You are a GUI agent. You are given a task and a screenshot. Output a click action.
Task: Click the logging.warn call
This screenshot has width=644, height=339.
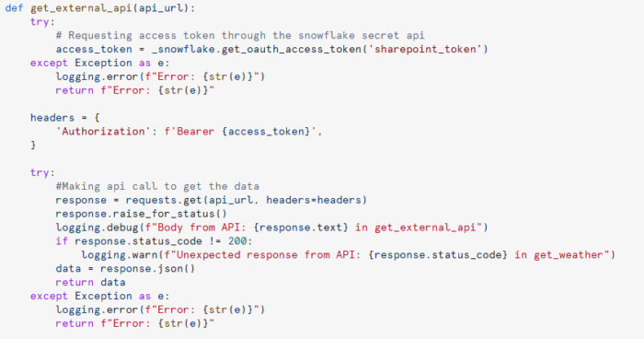click(x=349, y=255)
